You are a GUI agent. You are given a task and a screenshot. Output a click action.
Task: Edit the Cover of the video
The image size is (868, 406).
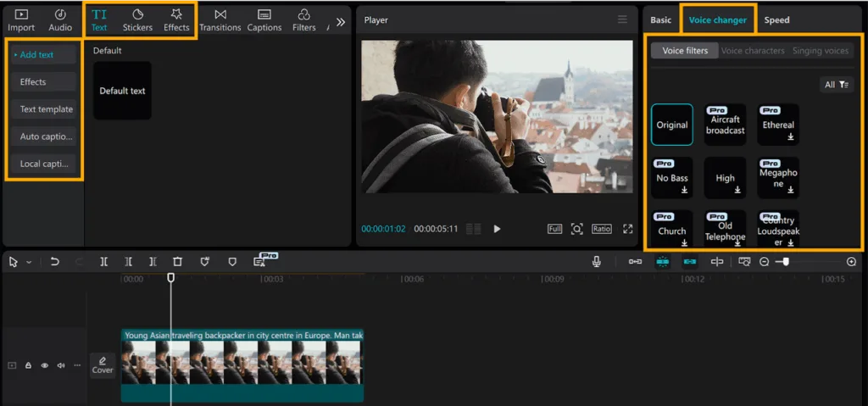pos(103,365)
